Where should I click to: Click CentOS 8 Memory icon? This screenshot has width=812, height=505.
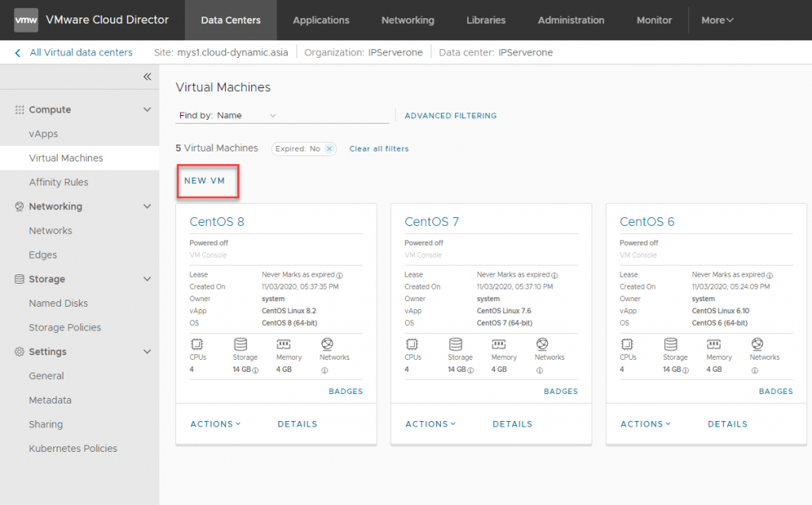click(x=284, y=344)
